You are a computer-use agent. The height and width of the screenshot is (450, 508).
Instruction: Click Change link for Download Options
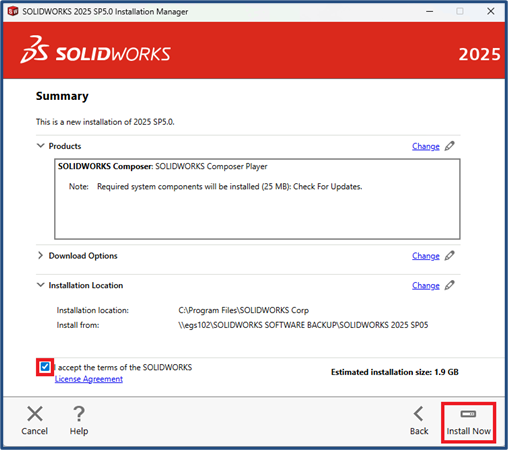pyautogui.click(x=426, y=256)
